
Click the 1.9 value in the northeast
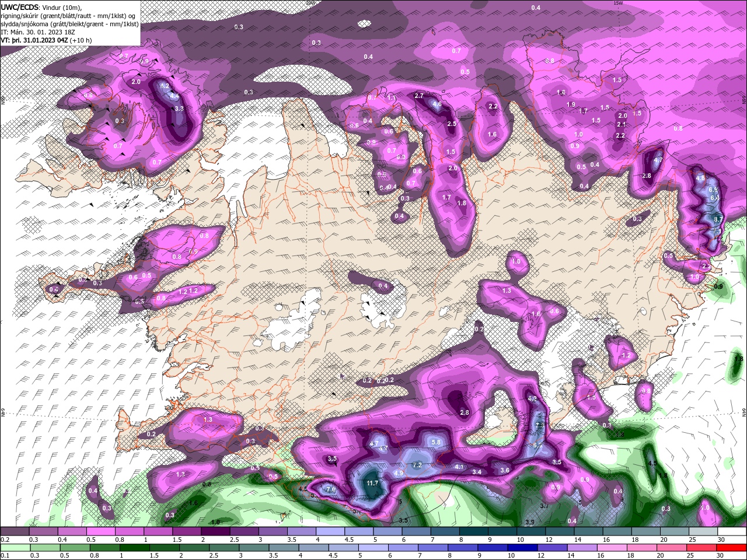coord(571,104)
